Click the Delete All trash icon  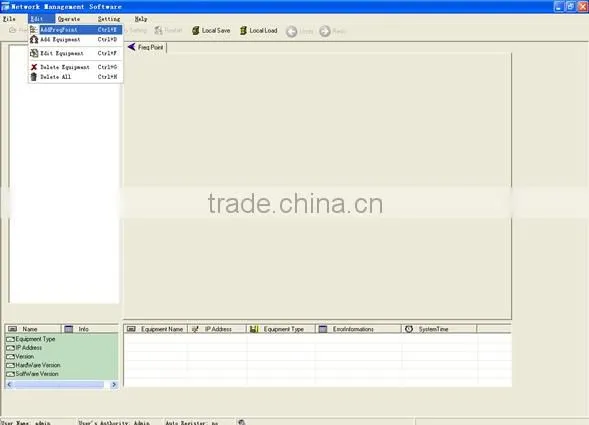pyautogui.click(x=34, y=77)
